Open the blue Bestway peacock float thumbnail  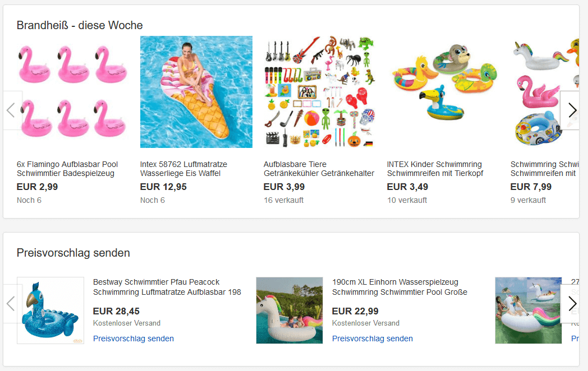(x=50, y=310)
